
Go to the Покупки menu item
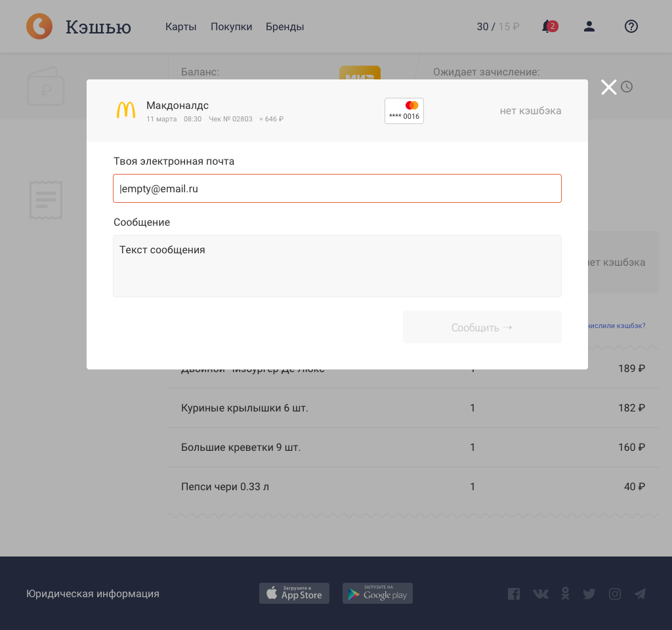[232, 26]
